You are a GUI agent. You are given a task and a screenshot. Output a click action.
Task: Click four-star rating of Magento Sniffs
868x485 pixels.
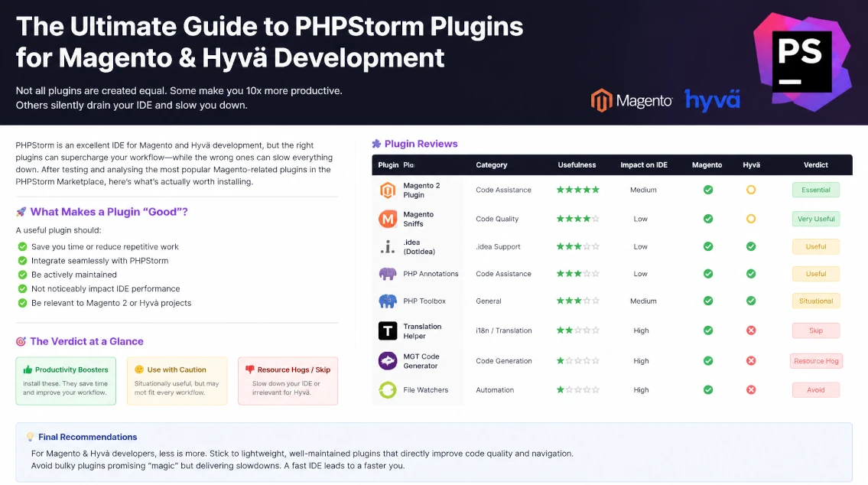pos(578,219)
